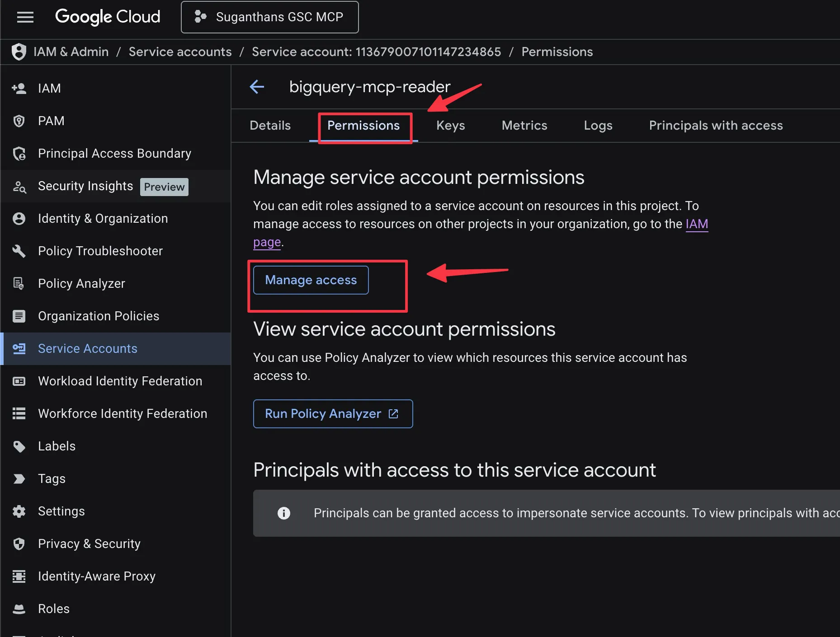This screenshot has width=840, height=637.
Task: Follow the IAM page hyperlink
Action: tap(696, 224)
